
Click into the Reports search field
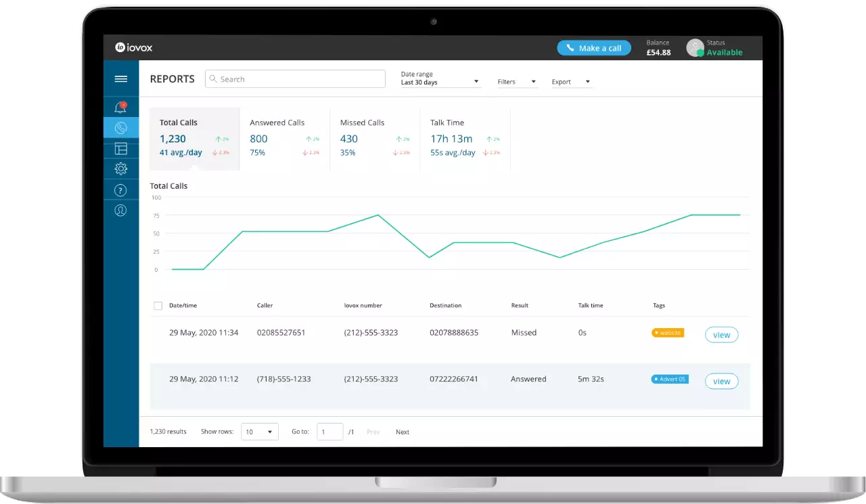click(x=295, y=79)
